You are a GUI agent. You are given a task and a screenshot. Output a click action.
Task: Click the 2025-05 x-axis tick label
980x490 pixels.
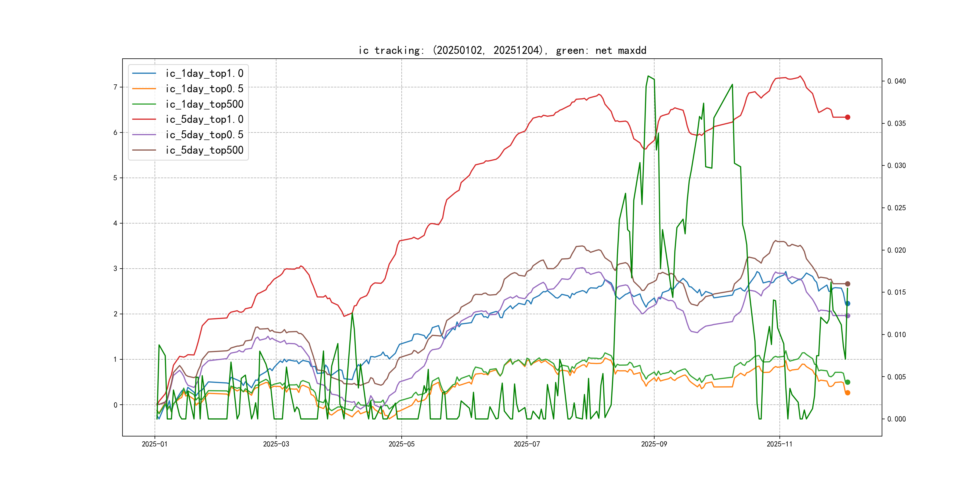click(x=401, y=444)
